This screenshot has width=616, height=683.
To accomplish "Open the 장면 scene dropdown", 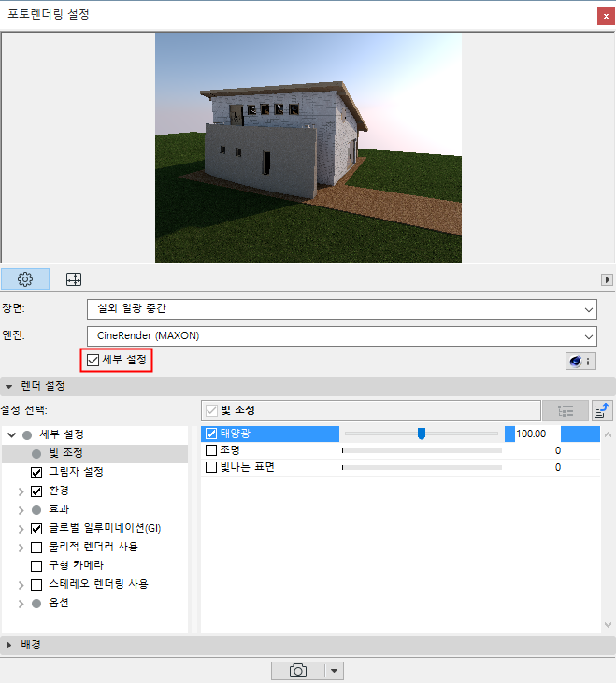I will [x=342, y=309].
